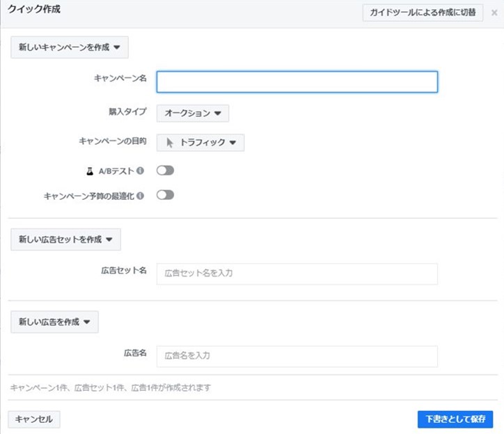This screenshot has width=504, height=434.
Task: Click the 購入タイプ label
Action: [x=127, y=111]
